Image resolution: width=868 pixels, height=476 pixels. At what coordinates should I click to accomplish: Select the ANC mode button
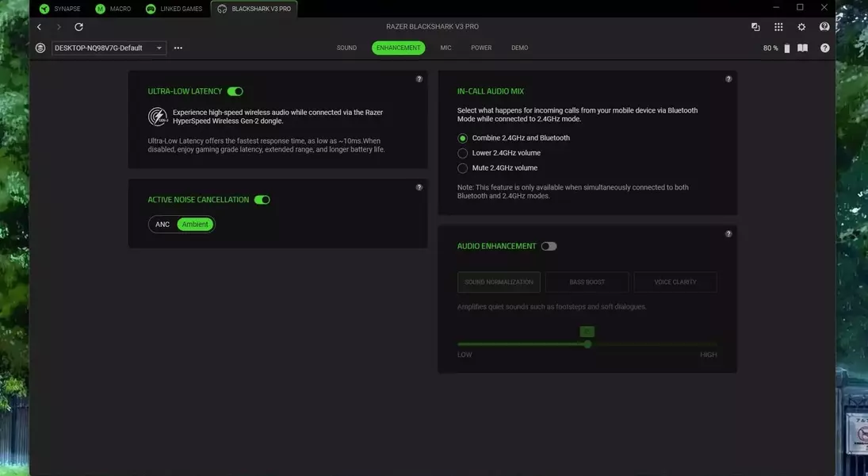click(163, 225)
